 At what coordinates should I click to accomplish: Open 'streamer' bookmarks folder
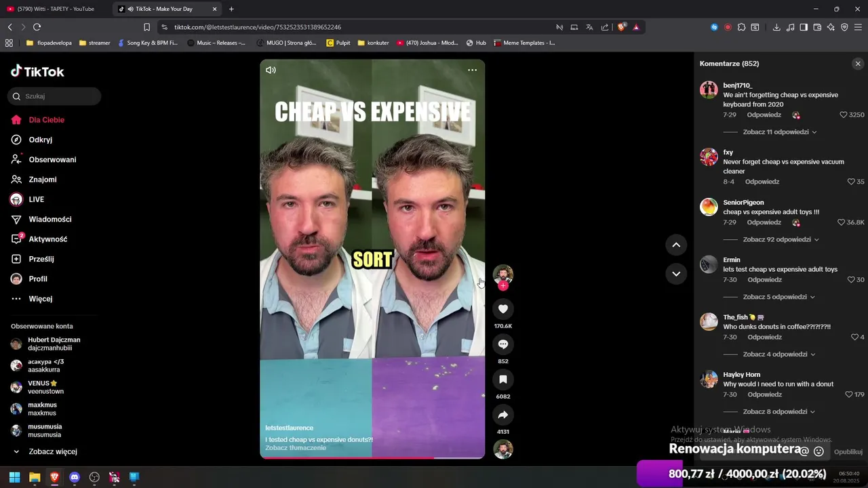(x=94, y=43)
